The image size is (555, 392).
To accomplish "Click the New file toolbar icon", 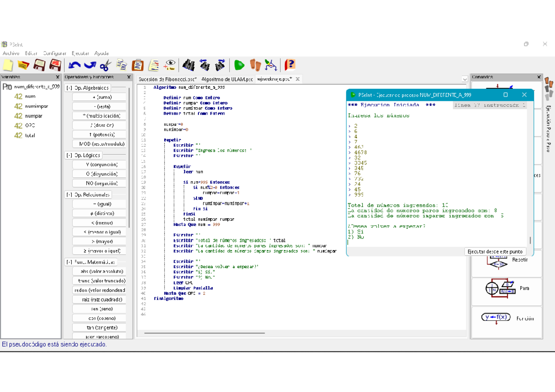I will (8, 65).
